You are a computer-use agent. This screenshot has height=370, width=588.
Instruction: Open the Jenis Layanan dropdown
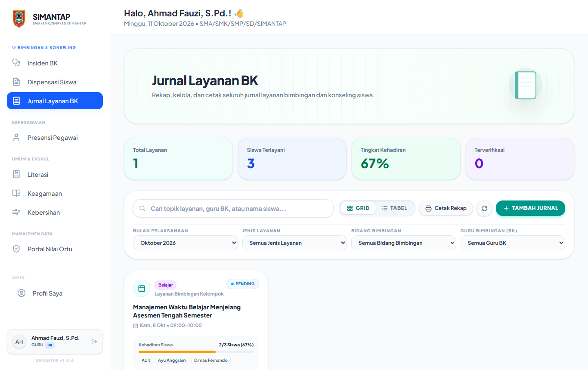294,243
